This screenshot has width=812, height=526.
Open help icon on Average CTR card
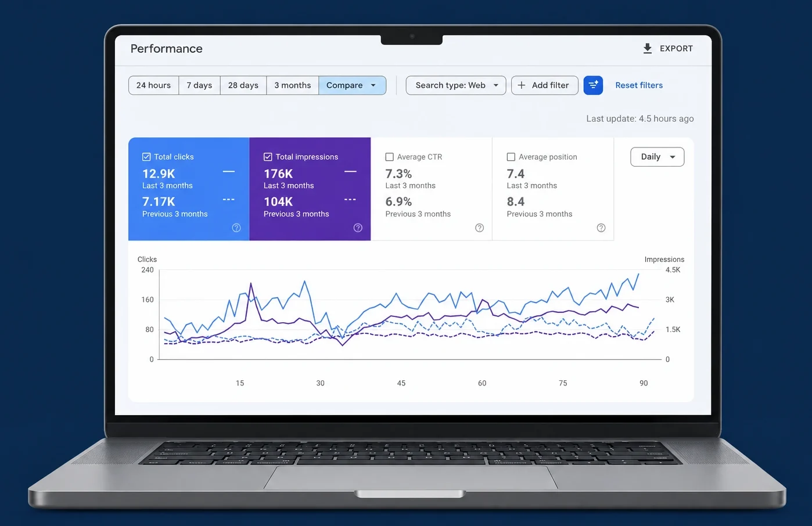tap(479, 228)
